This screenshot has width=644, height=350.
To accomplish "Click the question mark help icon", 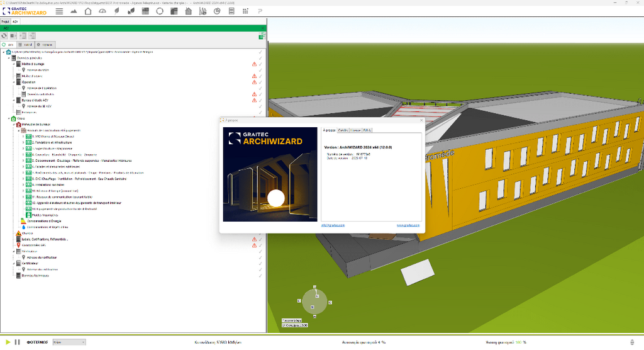I will tap(260, 11).
